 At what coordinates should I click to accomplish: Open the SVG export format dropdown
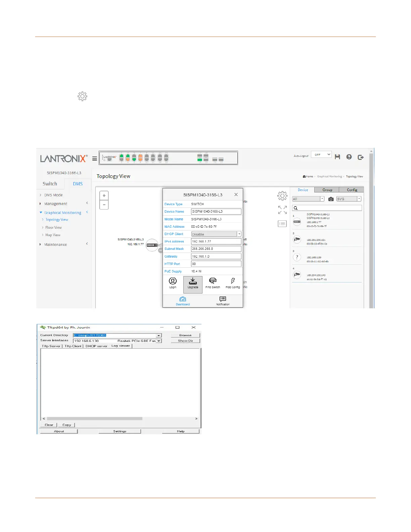tap(349, 199)
